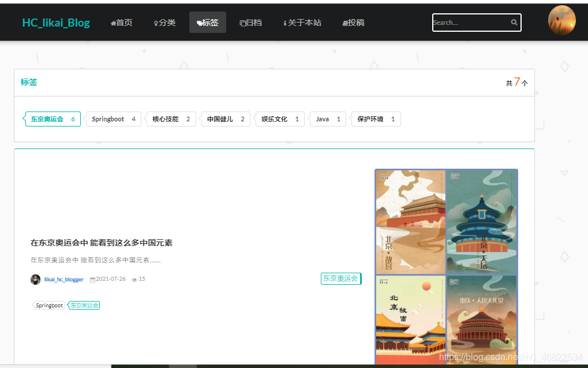Screen dimensions: 588x368
Task: Visit likai_hc_blogger's author profile
Action: [x=65, y=279]
